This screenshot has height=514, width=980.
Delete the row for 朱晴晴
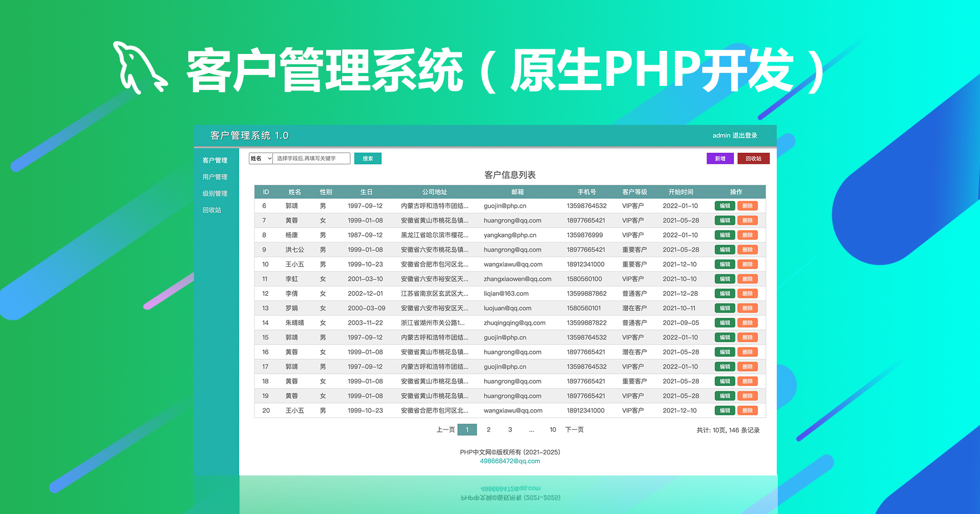pos(747,323)
